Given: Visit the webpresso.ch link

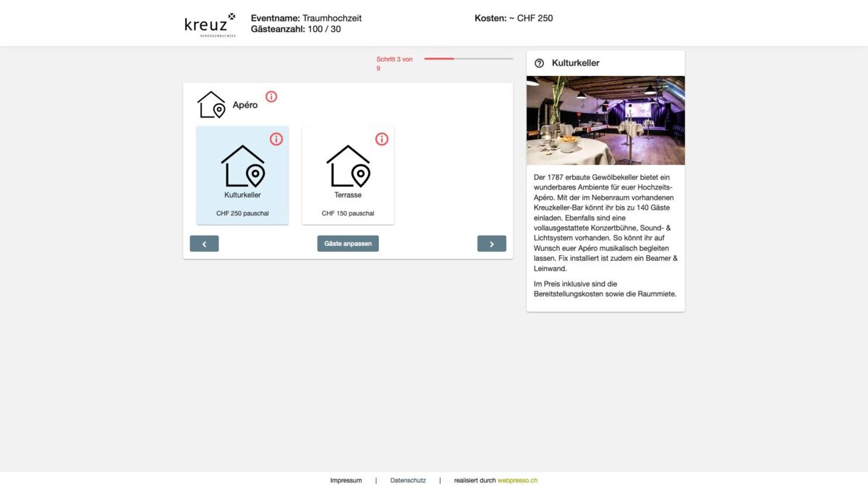Looking at the screenshot, I should click(518, 480).
